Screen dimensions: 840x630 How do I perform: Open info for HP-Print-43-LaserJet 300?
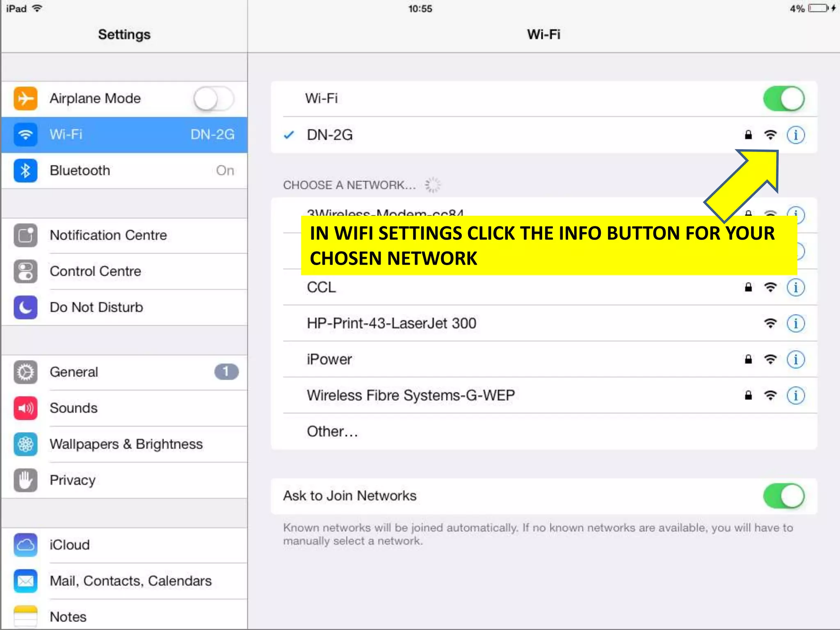click(796, 324)
